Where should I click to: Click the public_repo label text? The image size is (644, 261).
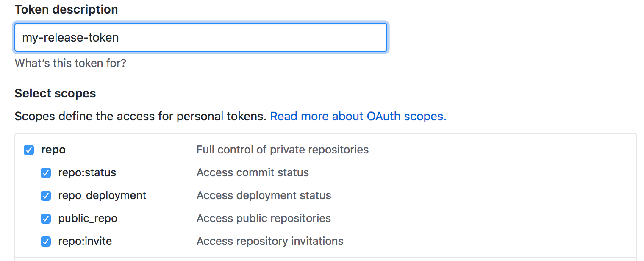tap(88, 218)
